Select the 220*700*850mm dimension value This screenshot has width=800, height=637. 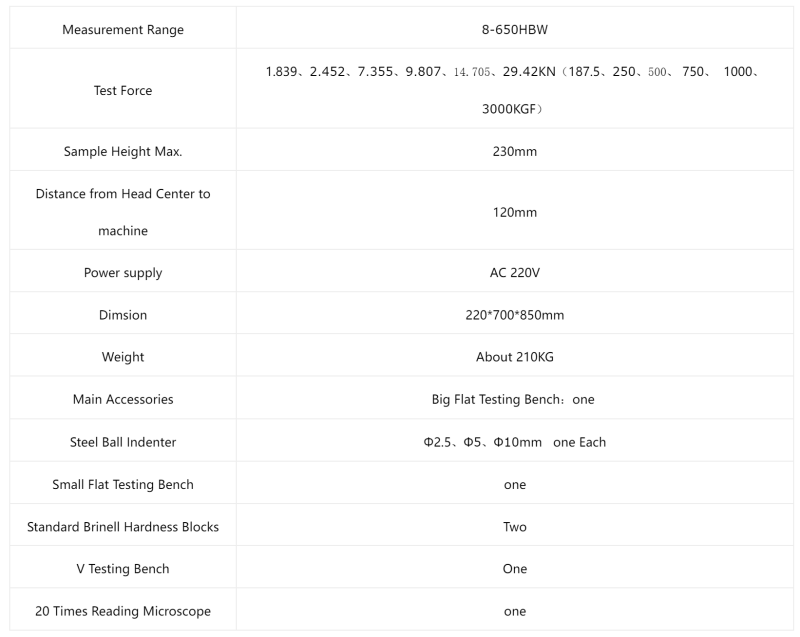(514, 315)
